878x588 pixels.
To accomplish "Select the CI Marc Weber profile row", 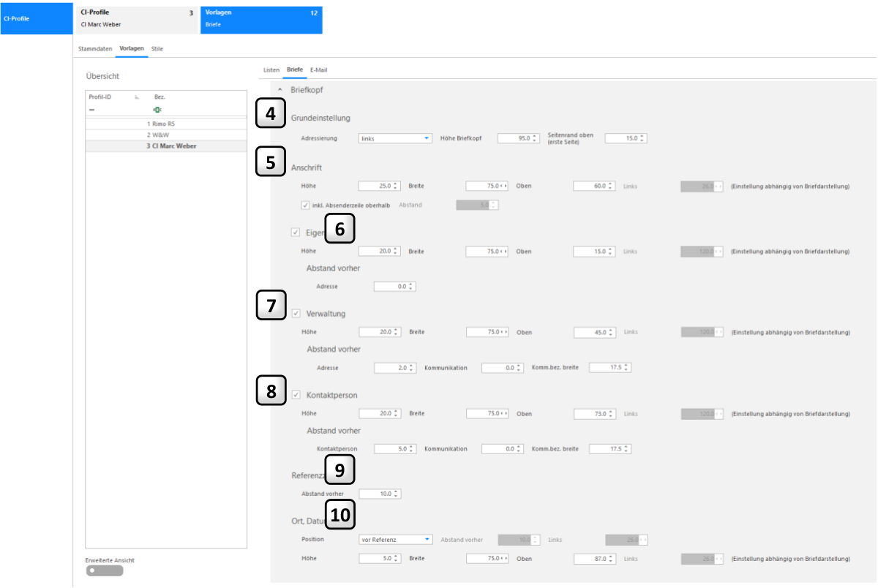I will point(166,146).
